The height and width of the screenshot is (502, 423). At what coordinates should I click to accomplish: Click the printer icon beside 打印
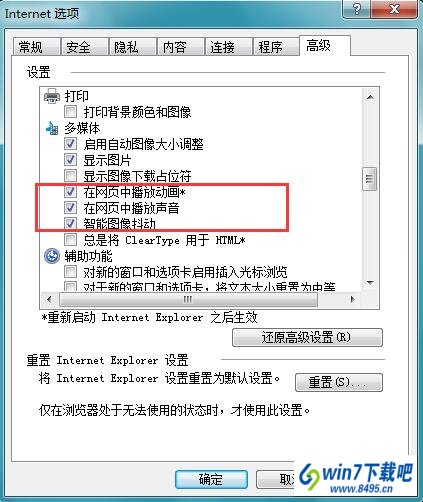[x=52, y=96]
